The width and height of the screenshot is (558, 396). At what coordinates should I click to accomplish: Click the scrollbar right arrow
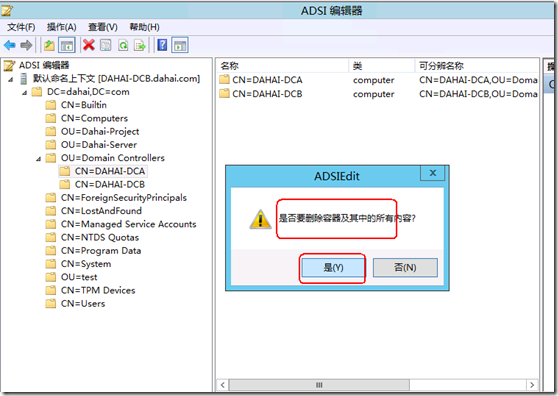pyautogui.click(x=532, y=385)
